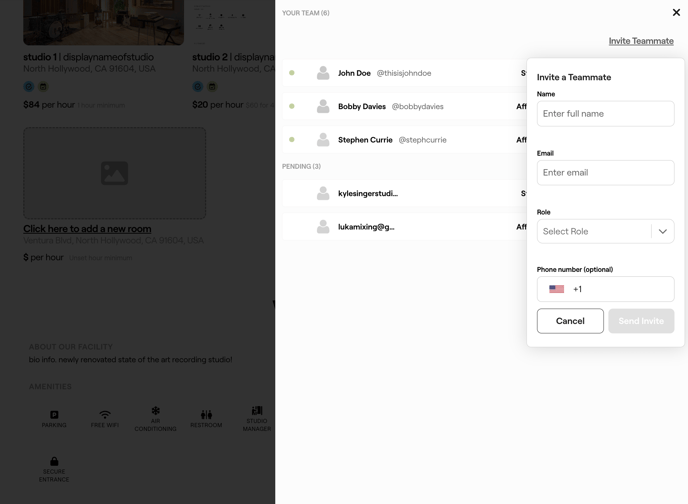Click Stephen Currie's avatar icon
The width and height of the screenshot is (688, 504).
[x=323, y=140]
